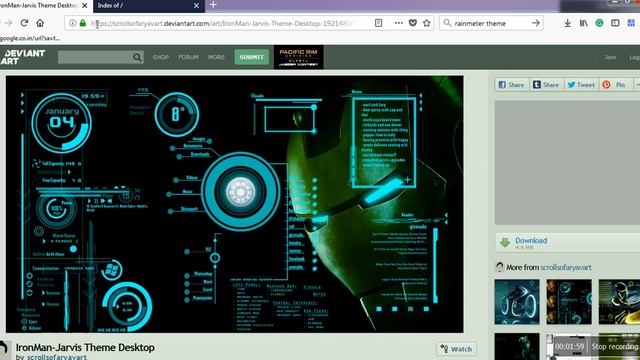Click the green Grammarly extension icon
Image resolution: width=640 pixels, height=360 pixels.
(599, 23)
